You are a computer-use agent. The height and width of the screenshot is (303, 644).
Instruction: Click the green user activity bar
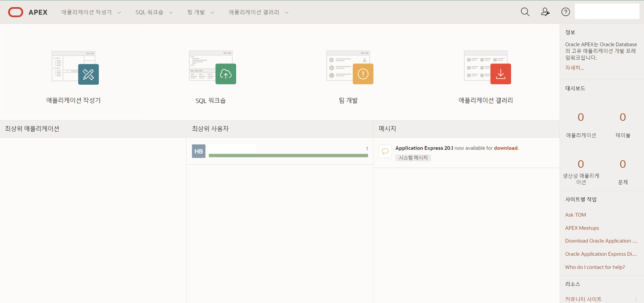click(x=288, y=156)
